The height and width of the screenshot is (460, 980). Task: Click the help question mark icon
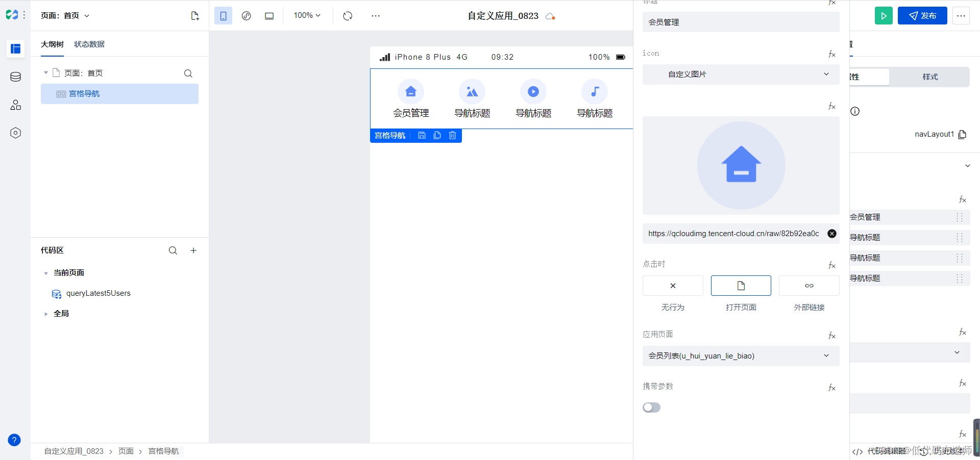tap(14, 440)
